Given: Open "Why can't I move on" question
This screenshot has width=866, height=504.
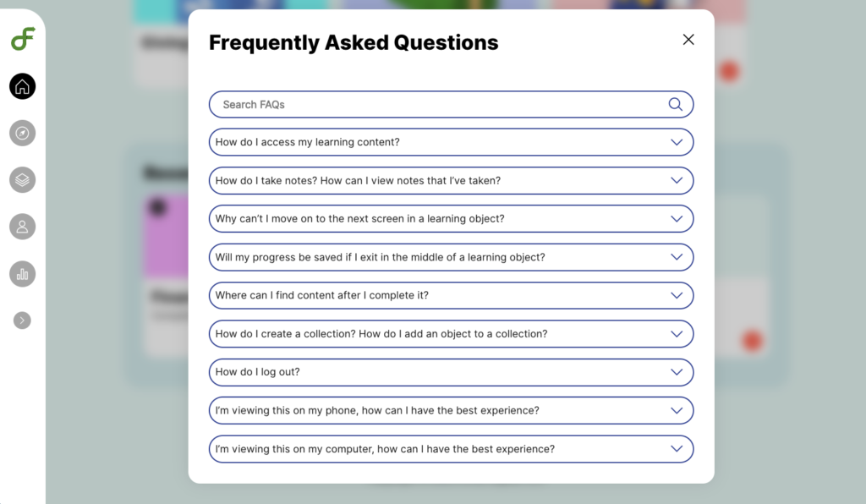Looking at the screenshot, I should tap(450, 218).
